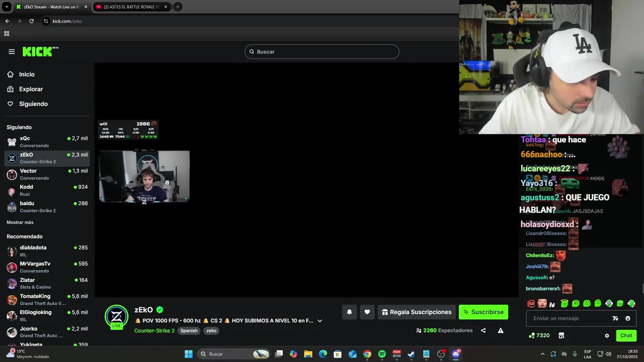Open the Kick hamburger sidebar menu
Image resolution: width=644 pixels, height=362 pixels.
click(12, 52)
